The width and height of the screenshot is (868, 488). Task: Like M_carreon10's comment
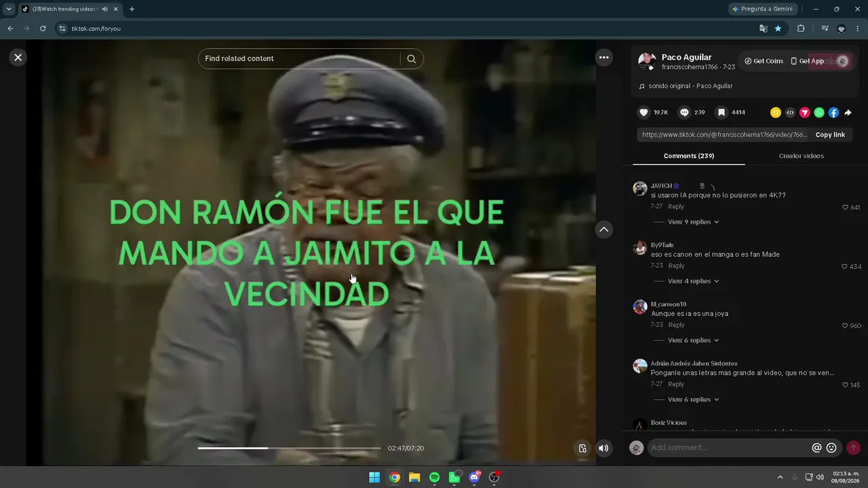(845, 326)
